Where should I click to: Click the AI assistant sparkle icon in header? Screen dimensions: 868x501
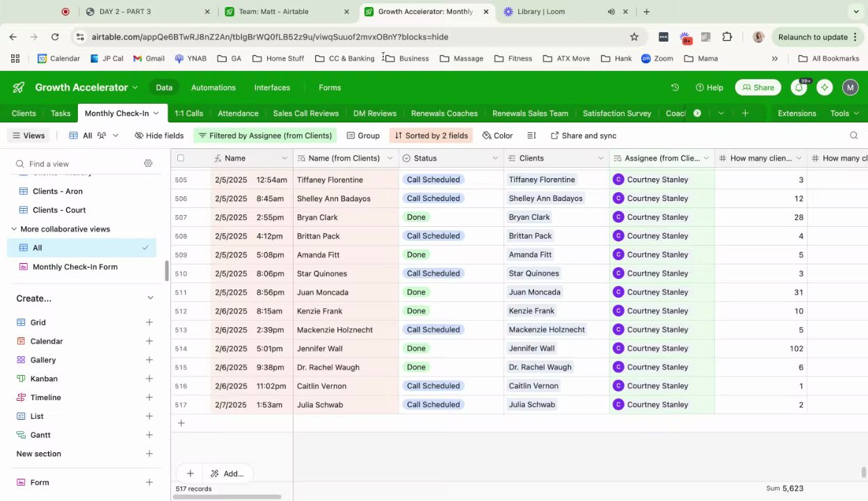(x=824, y=88)
